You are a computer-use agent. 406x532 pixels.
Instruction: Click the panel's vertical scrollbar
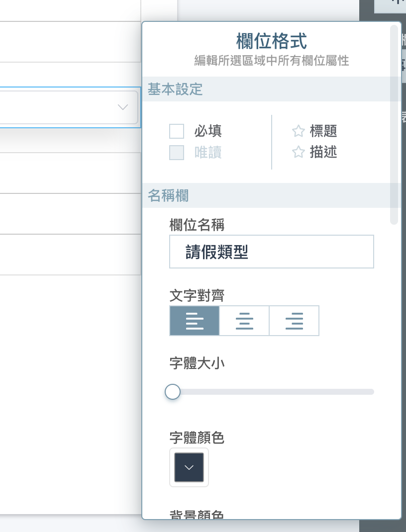394,124
